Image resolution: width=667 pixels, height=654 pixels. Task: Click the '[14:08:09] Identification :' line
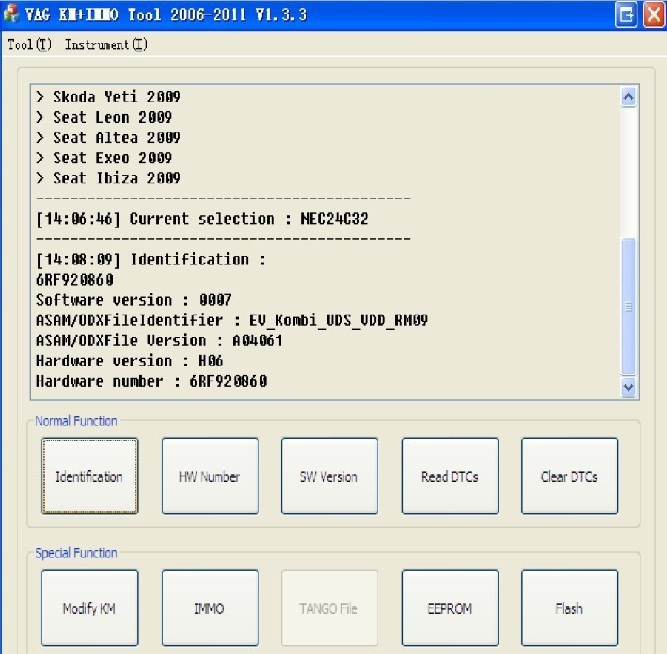151,259
